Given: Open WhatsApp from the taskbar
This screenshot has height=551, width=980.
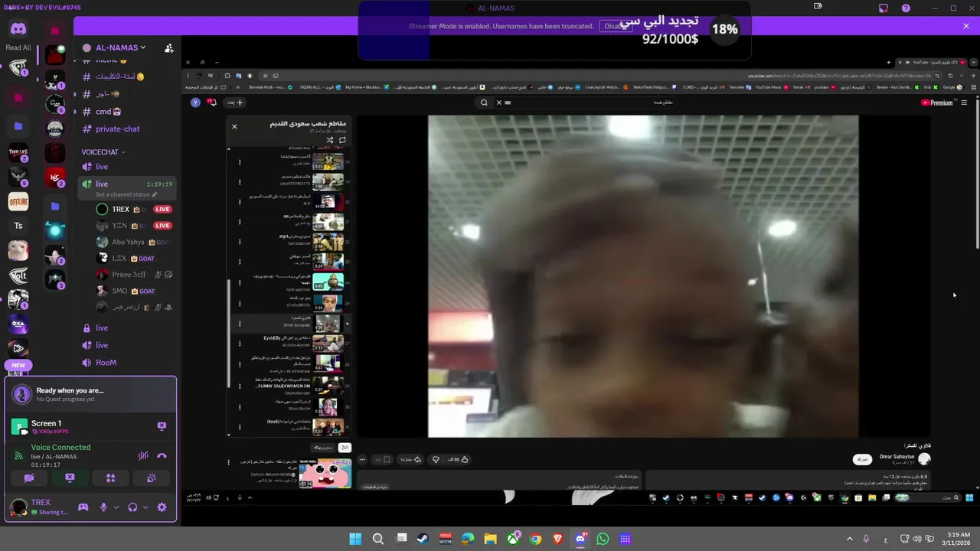Looking at the screenshot, I should 603,539.
